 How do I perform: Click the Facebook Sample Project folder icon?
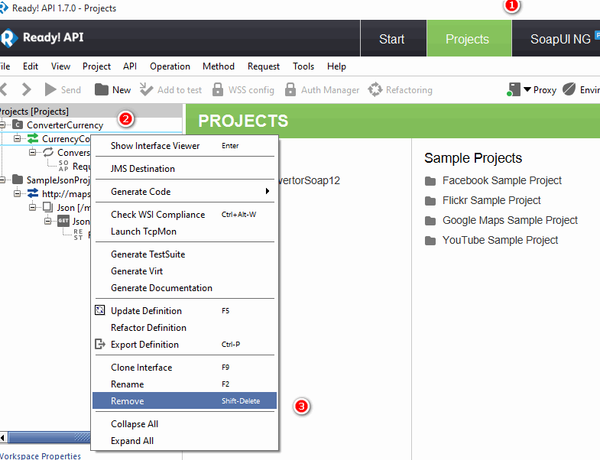[x=430, y=181]
